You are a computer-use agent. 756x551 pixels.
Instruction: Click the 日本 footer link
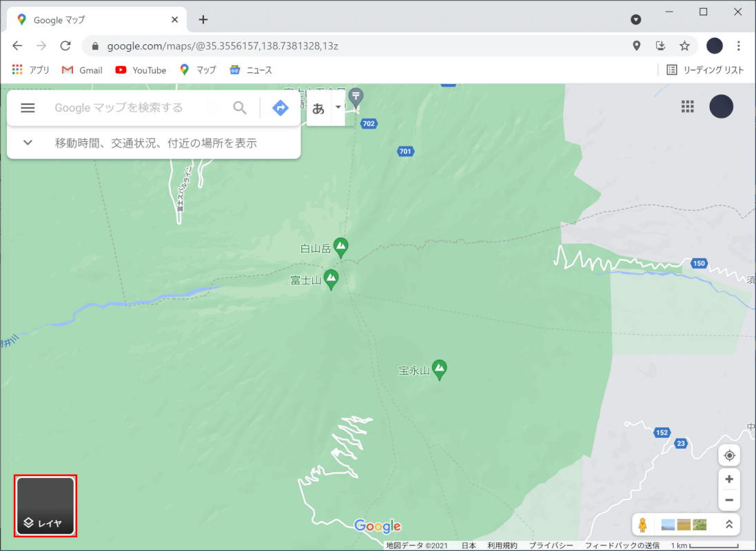pyautogui.click(x=469, y=545)
